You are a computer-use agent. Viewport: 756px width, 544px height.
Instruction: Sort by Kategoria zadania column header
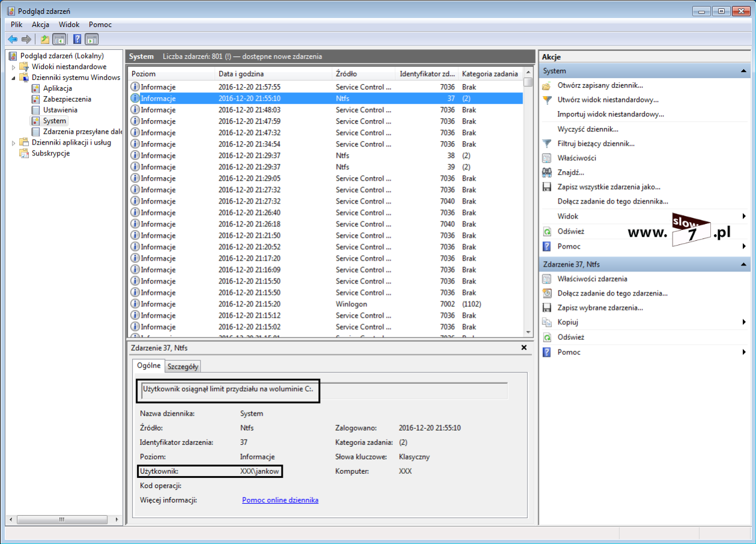click(491, 74)
